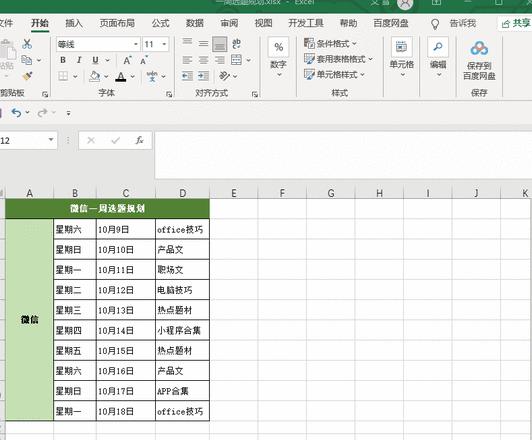The width and height of the screenshot is (532, 440).
Task: Expand the Merge cells dropdown arrow
Action: 248,60
